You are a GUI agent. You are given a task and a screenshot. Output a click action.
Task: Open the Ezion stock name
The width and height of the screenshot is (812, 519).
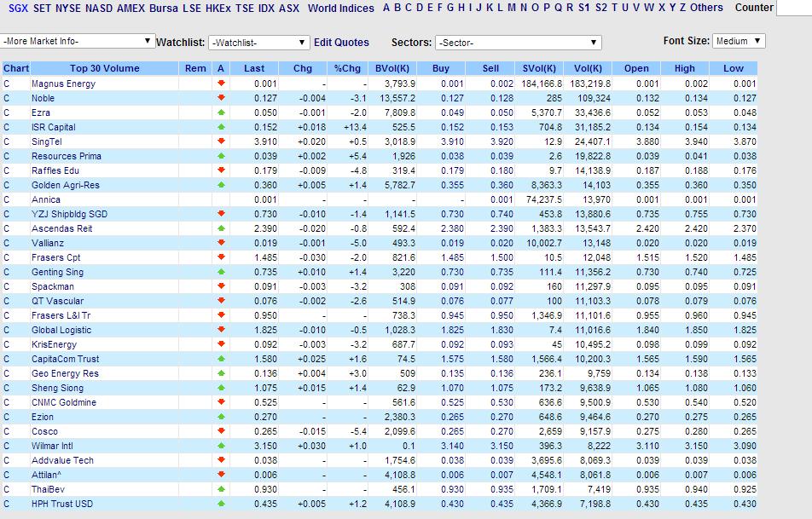pos(43,417)
